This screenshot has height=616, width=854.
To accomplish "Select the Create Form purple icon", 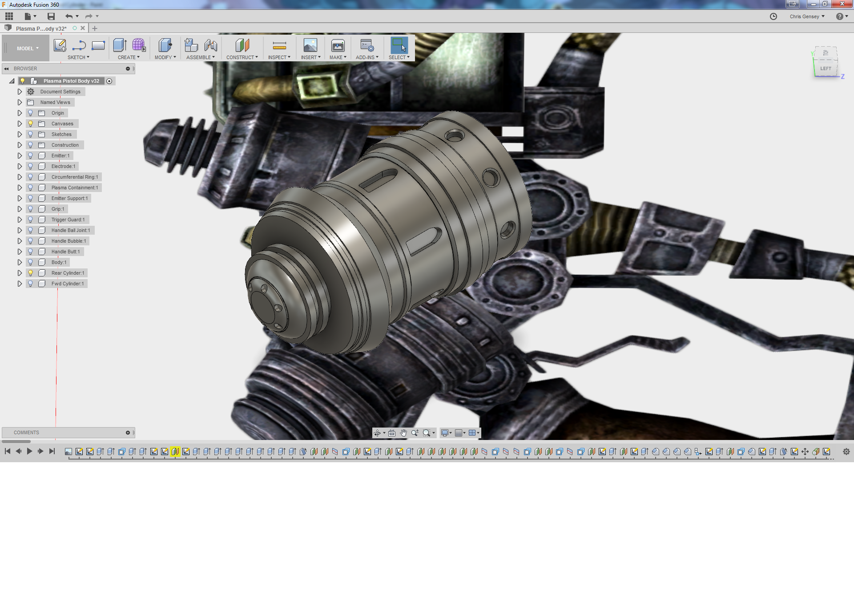I will pyautogui.click(x=138, y=45).
